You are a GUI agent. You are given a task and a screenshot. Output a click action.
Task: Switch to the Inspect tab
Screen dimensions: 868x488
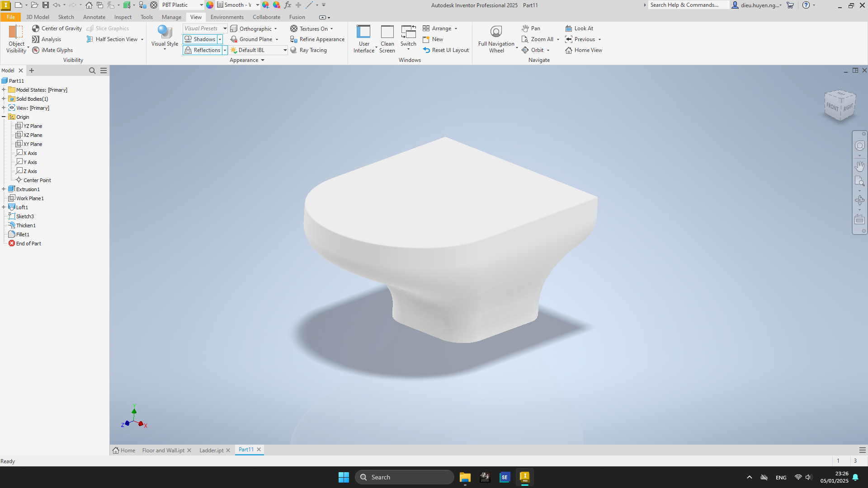tap(123, 17)
